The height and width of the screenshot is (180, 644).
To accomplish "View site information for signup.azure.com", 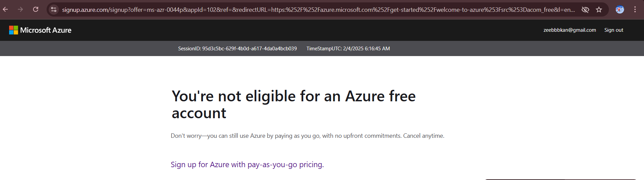I will pyautogui.click(x=53, y=9).
